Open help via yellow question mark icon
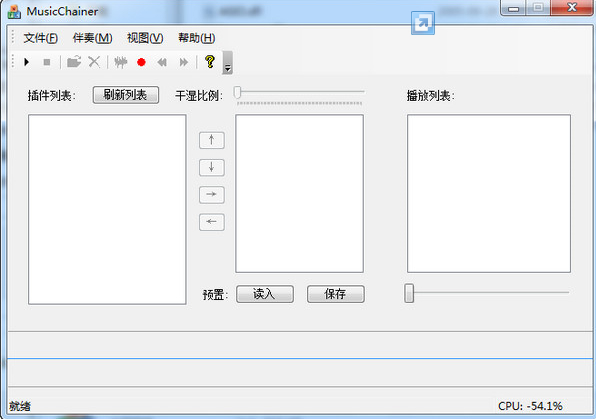 pos(210,61)
